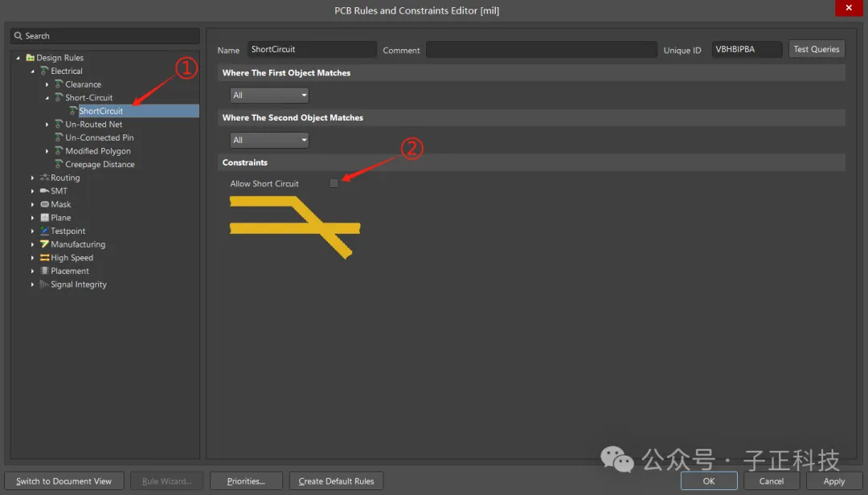Screen dimensions: 868x495
Task: Click Create Default Rules button
Action: coord(336,481)
